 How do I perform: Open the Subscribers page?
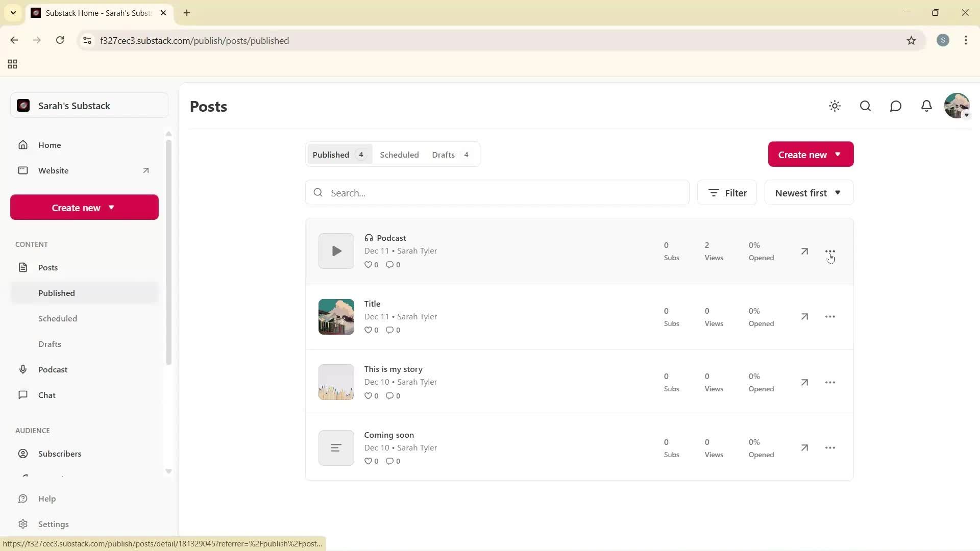tap(59, 454)
